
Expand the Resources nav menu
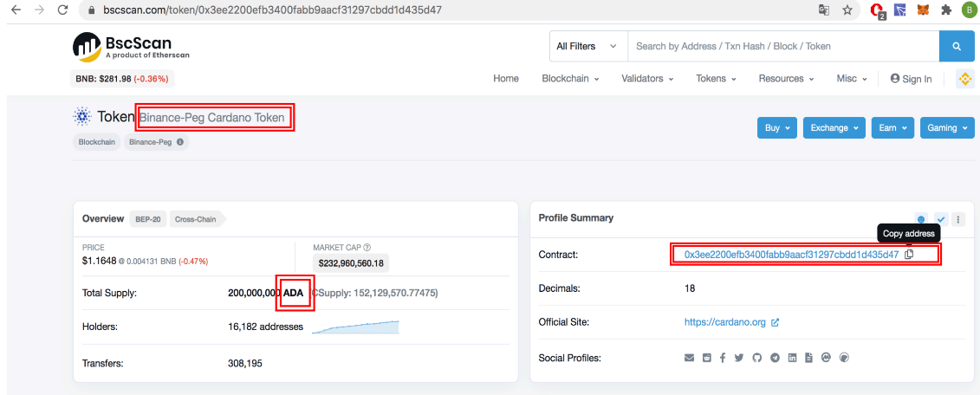(786, 79)
